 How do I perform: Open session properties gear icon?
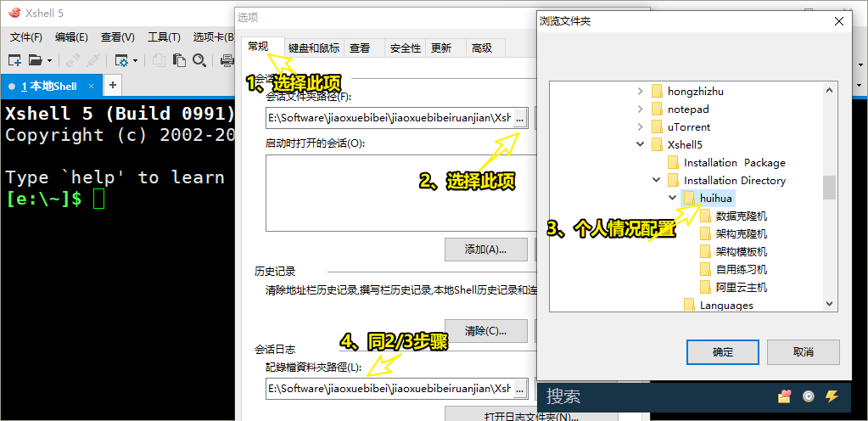click(121, 60)
